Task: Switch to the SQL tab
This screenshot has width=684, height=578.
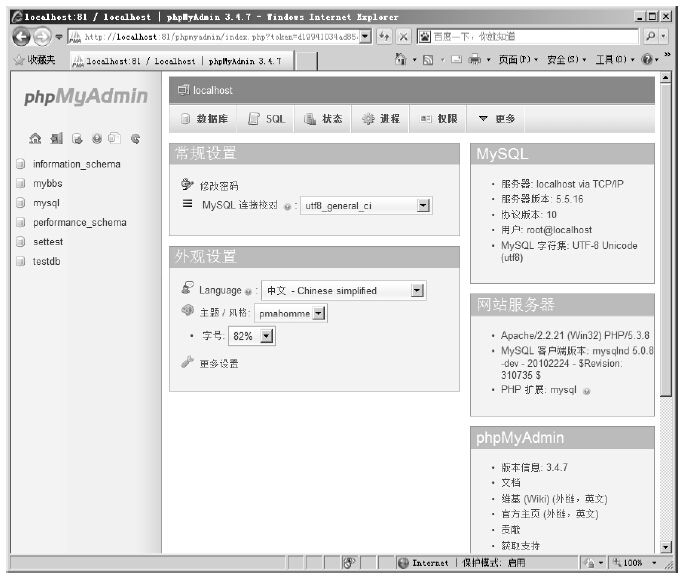Action: (x=266, y=118)
